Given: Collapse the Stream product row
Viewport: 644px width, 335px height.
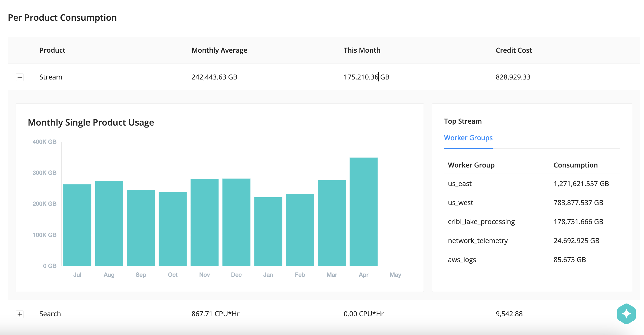Looking at the screenshot, I should point(20,77).
